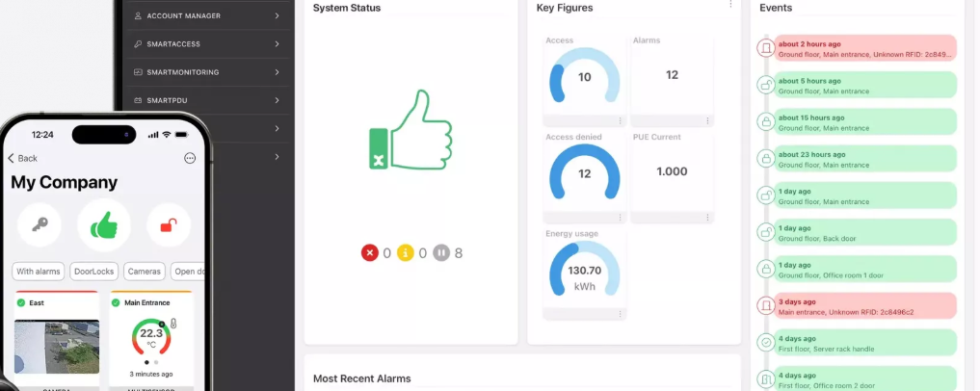
Task: Click Energy usage gauge 130.70 kWh
Action: 584,271
